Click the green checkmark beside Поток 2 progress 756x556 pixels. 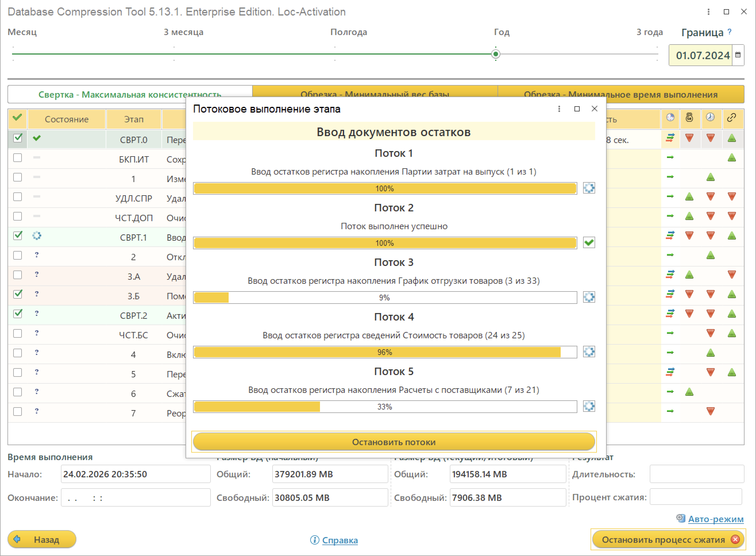point(589,243)
